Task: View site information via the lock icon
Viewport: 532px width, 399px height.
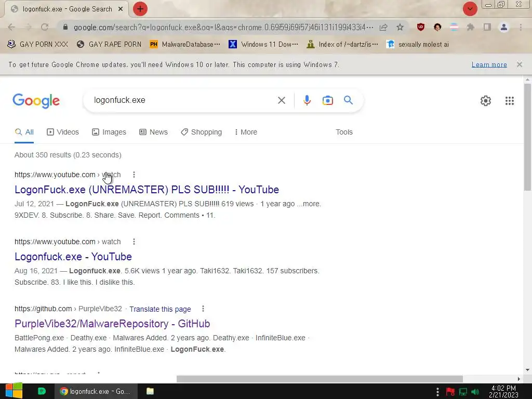Action: (65, 27)
